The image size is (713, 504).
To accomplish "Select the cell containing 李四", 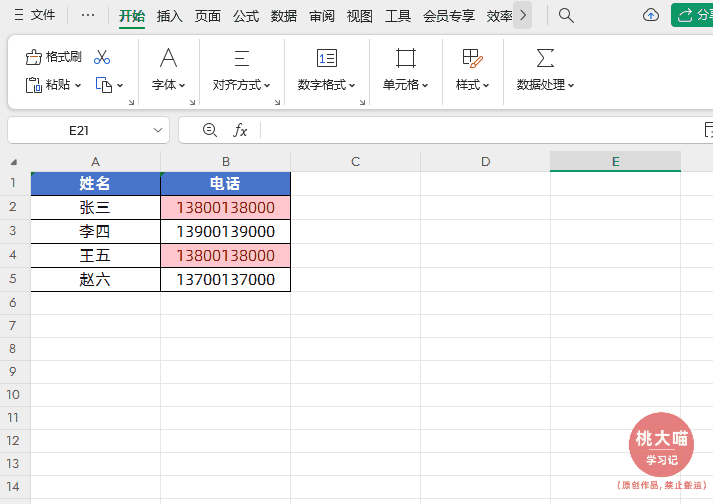I will coord(95,232).
